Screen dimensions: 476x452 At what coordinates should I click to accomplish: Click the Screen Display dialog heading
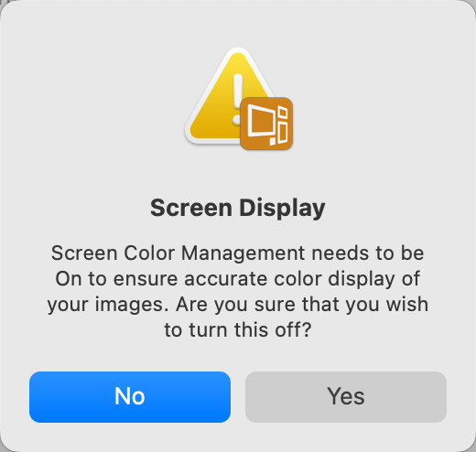point(238,209)
